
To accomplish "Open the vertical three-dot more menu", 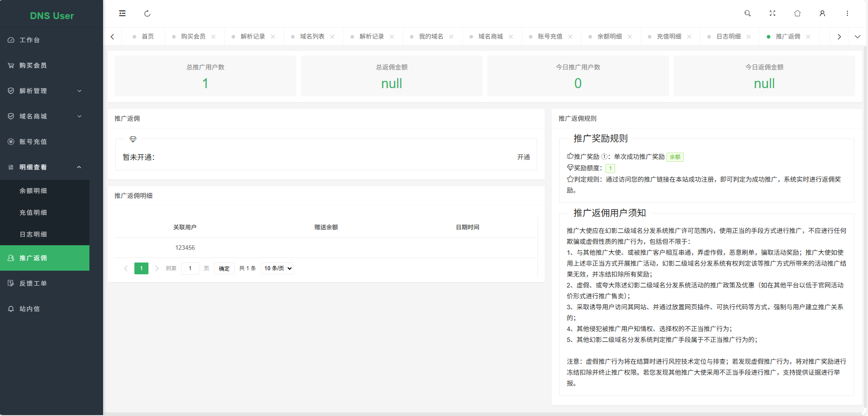I will pyautogui.click(x=847, y=14).
